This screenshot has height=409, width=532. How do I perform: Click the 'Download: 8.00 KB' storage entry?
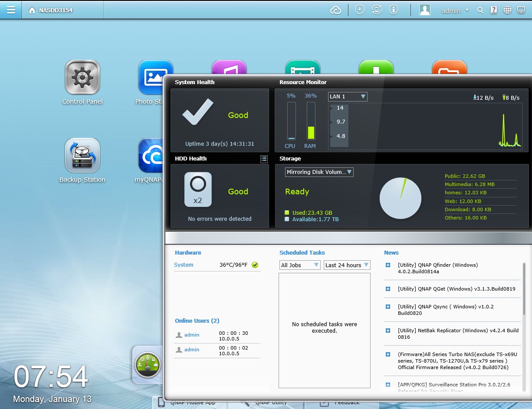click(x=468, y=209)
